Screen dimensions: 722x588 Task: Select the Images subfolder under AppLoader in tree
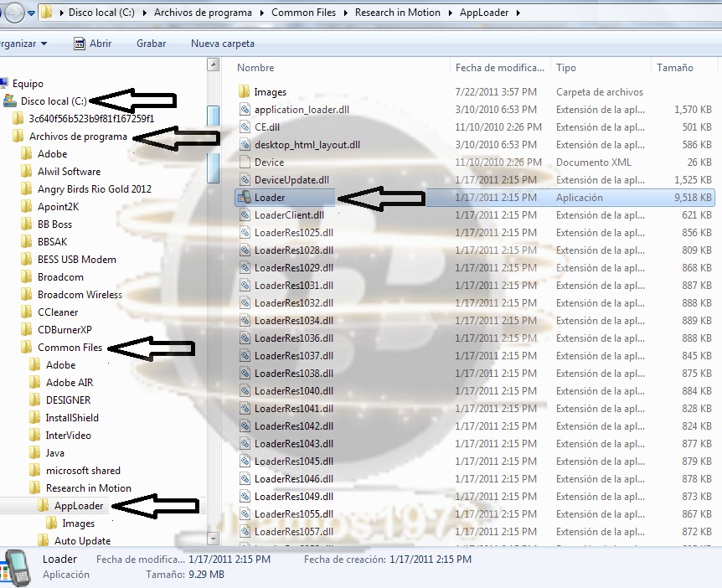tap(78, 524)
